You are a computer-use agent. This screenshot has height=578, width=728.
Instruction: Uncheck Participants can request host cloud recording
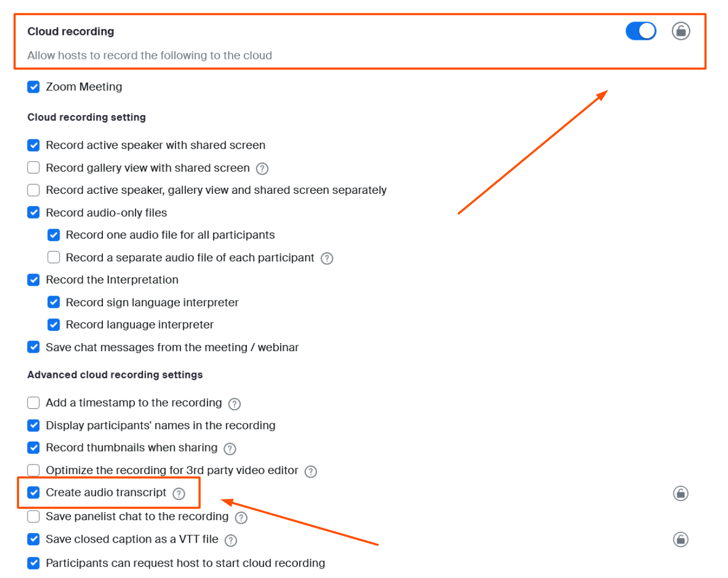(x=34, y=563)
